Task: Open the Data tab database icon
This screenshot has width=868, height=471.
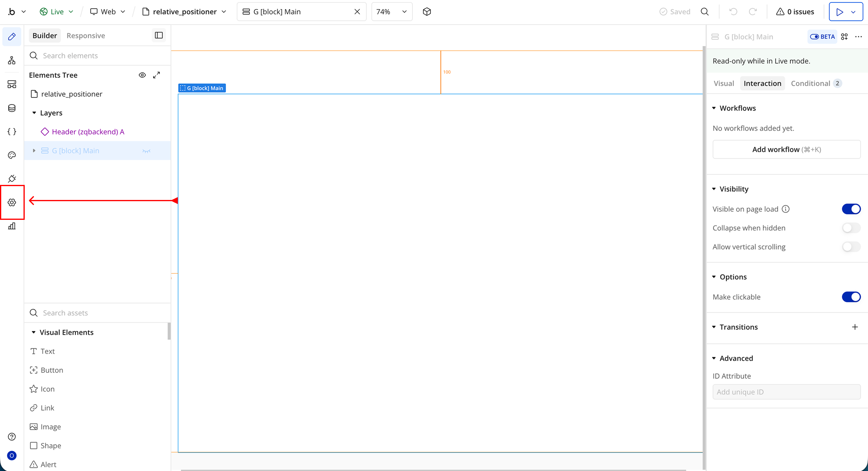Action: [12, 108]
